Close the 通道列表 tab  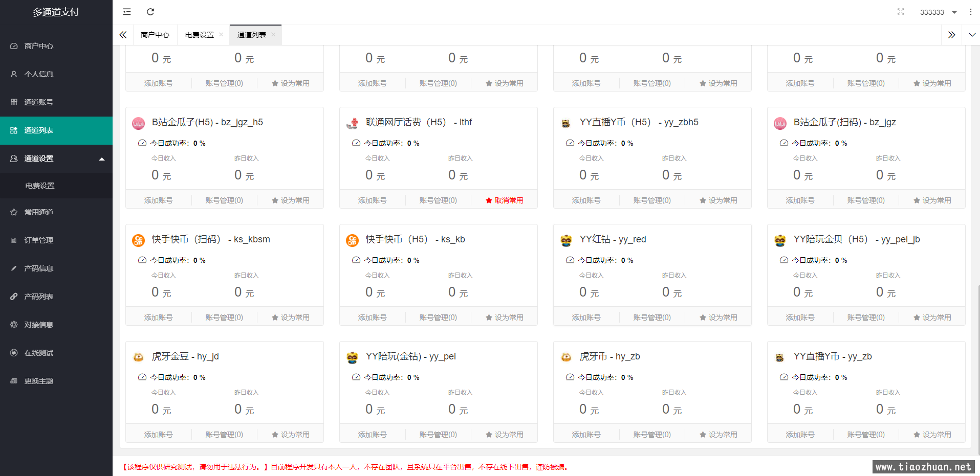(x=273, y=35)
